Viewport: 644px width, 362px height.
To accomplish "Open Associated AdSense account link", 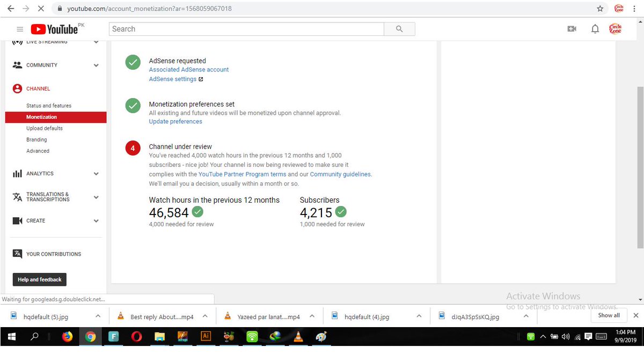I will (x=189, y=70).
